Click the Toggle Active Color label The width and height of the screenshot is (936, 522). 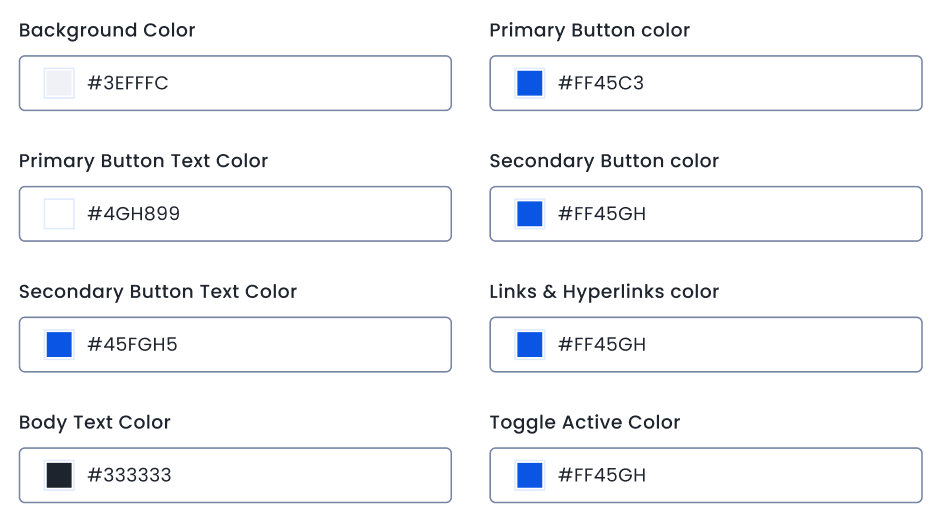click(584, 422)
